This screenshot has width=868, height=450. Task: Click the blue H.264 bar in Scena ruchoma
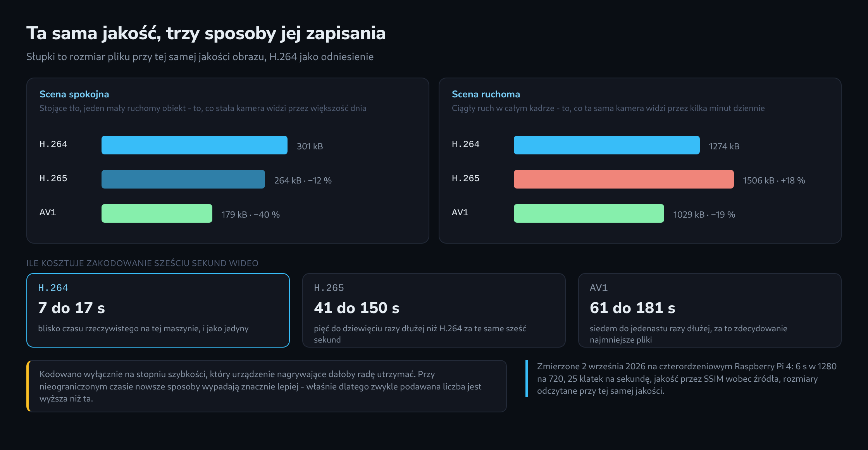[607, 145]
